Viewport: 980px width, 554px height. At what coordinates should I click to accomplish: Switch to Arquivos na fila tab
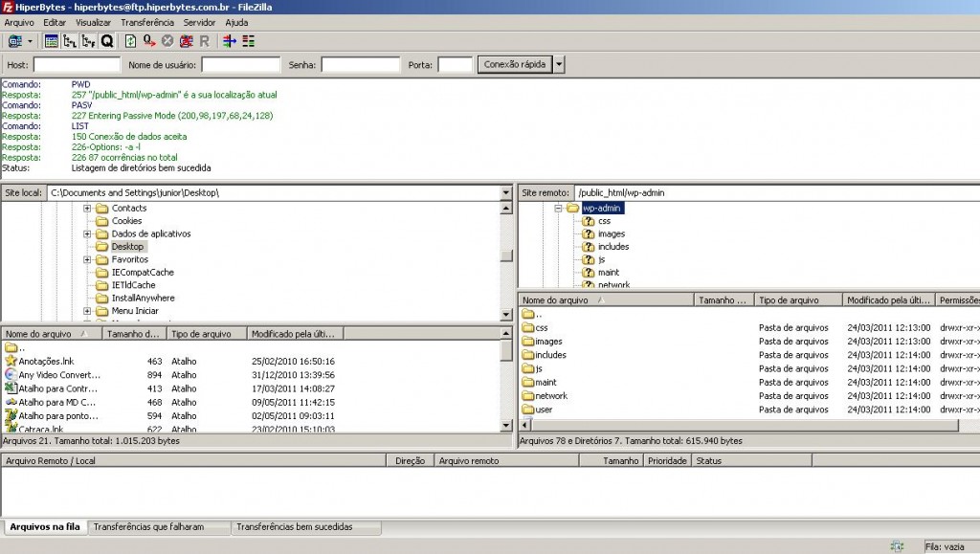45,527
